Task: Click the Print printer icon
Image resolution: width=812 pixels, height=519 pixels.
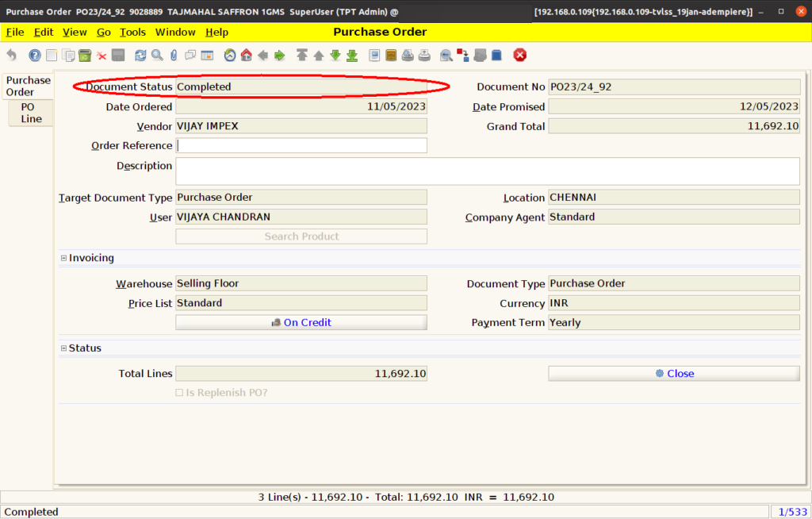Action: pyautogui.click(x=424, y=55)
